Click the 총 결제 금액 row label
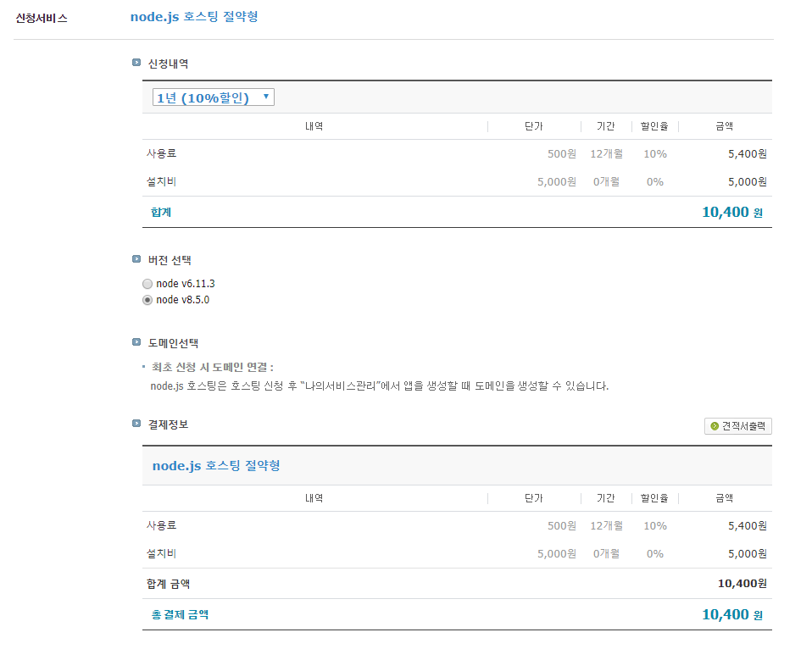The image size is (812, 649). point(180,614)
